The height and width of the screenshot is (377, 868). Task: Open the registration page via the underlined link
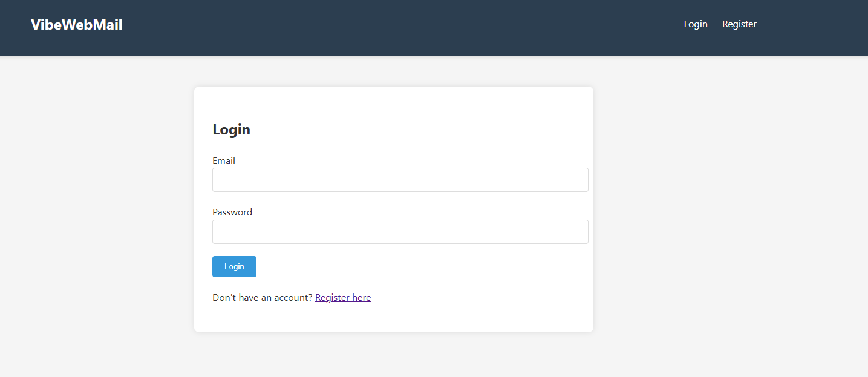(x=343, y=298)
